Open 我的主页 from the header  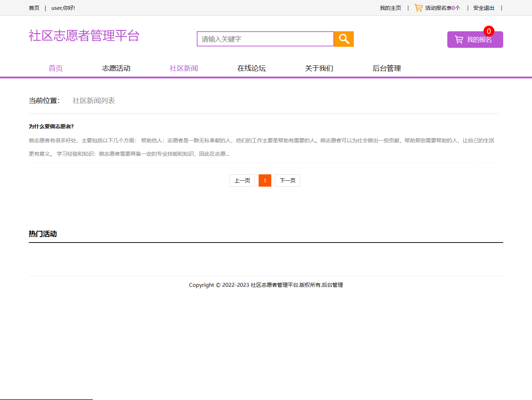390,8
